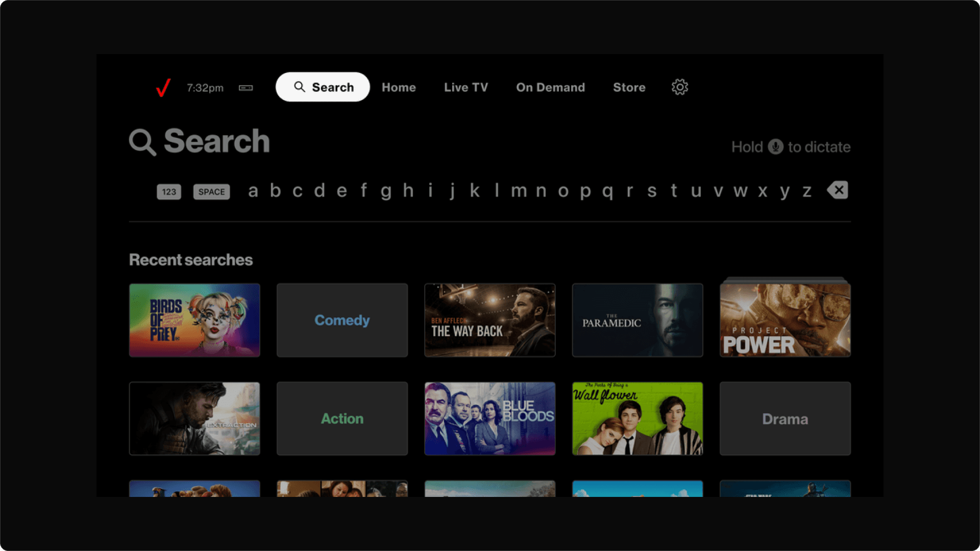Select letter b on the keyboard

pos(275,191)
